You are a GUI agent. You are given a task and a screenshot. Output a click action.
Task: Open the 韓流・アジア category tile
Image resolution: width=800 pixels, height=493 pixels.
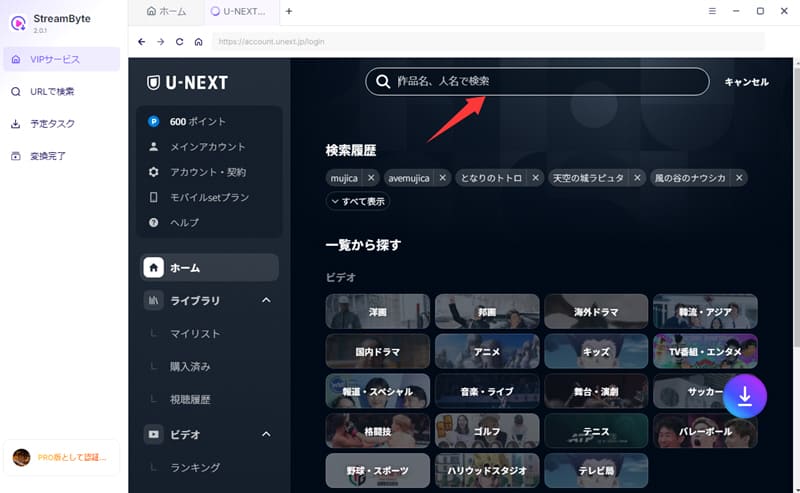705,311
